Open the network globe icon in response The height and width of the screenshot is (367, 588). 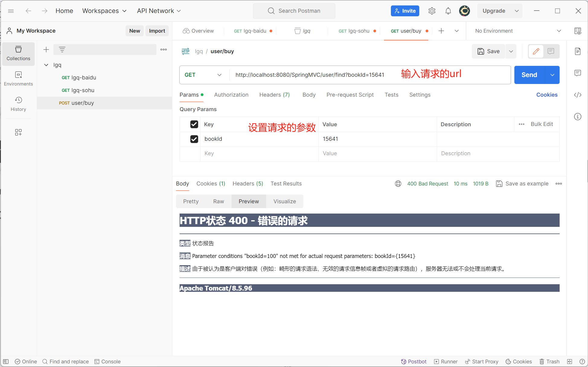(398, 184)
